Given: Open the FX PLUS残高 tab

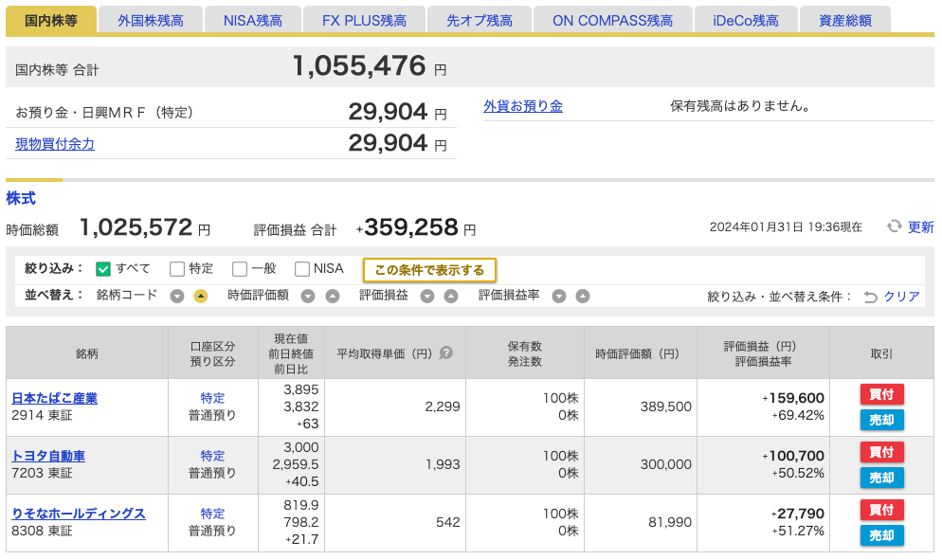Looking at the screenshot, I should click(364, 21).
